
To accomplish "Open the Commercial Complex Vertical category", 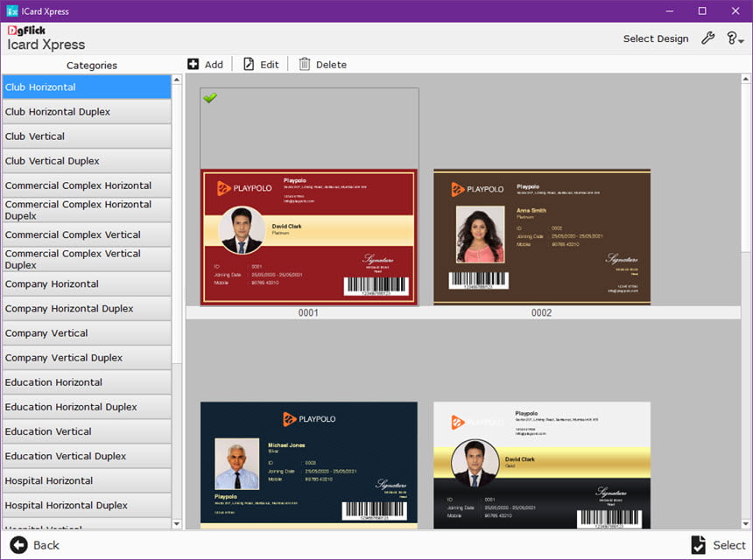I will pyautogui.click(x=87, y=234).
